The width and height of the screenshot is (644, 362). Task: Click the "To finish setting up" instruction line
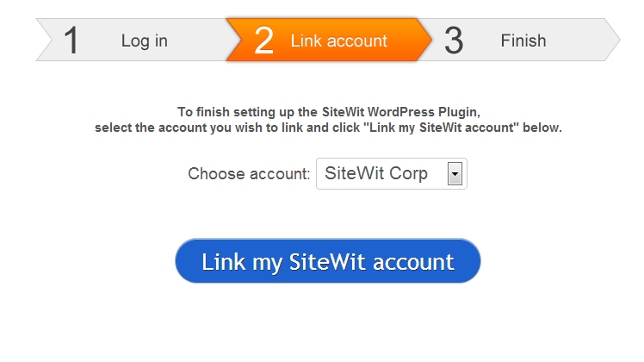click(327, 112)
